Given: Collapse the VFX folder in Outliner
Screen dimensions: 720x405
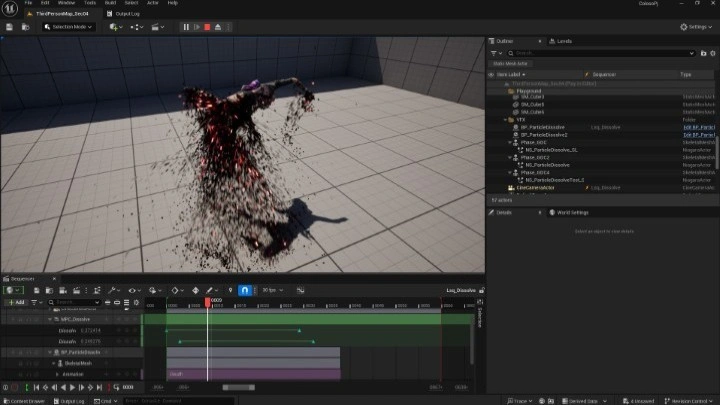Looking at the screenshot, I should pyautogui.click(x=506, y=120).
